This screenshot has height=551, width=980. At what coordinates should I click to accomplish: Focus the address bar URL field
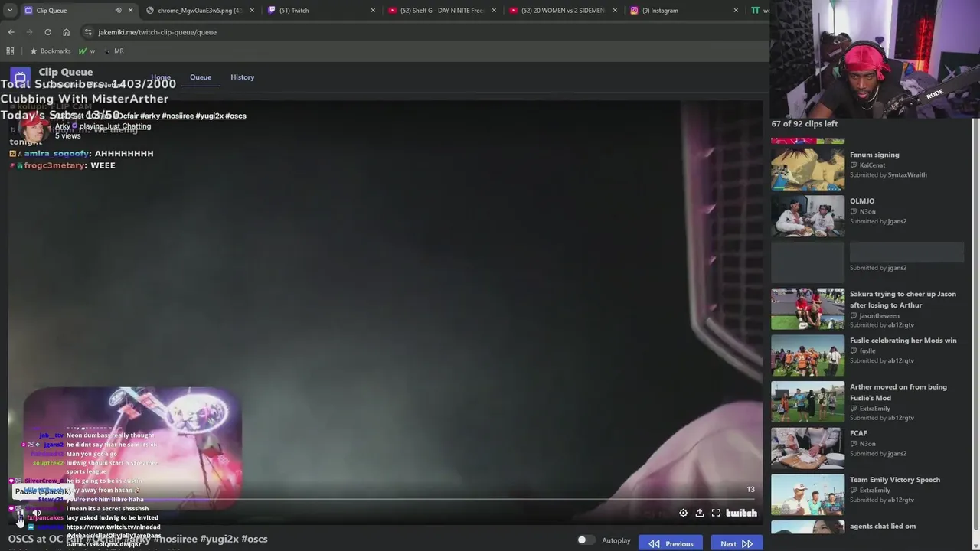(x=421, y=32)
